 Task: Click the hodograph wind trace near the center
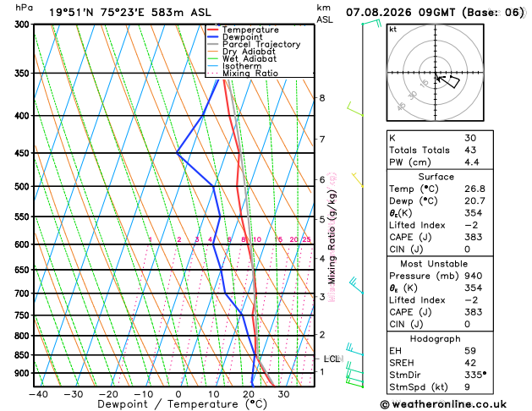tap(448, 80)
